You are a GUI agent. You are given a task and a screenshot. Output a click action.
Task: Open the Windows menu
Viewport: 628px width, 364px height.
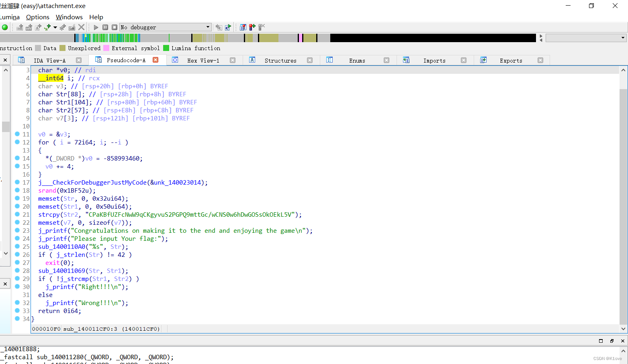pyautogui.click(x=69, y=17)
